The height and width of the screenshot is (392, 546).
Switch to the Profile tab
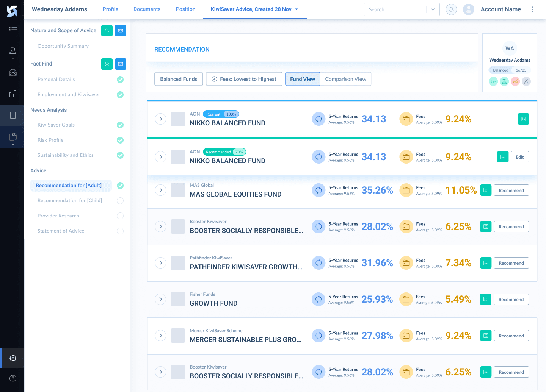click(x=110, y=9)
